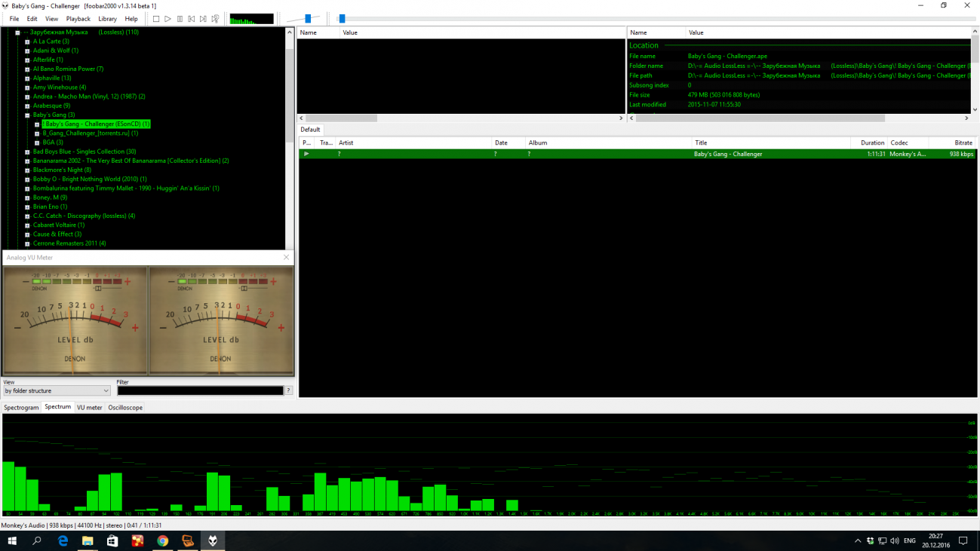Expand the Alphaville artist folder
This screenshot has height=551, width=980.
coord(27,78)
